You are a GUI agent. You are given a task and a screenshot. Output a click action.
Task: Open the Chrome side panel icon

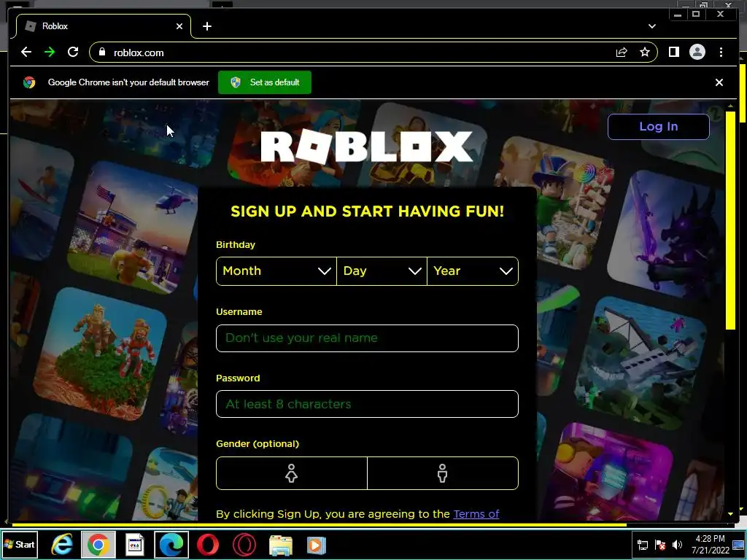(x=673, y=52)
